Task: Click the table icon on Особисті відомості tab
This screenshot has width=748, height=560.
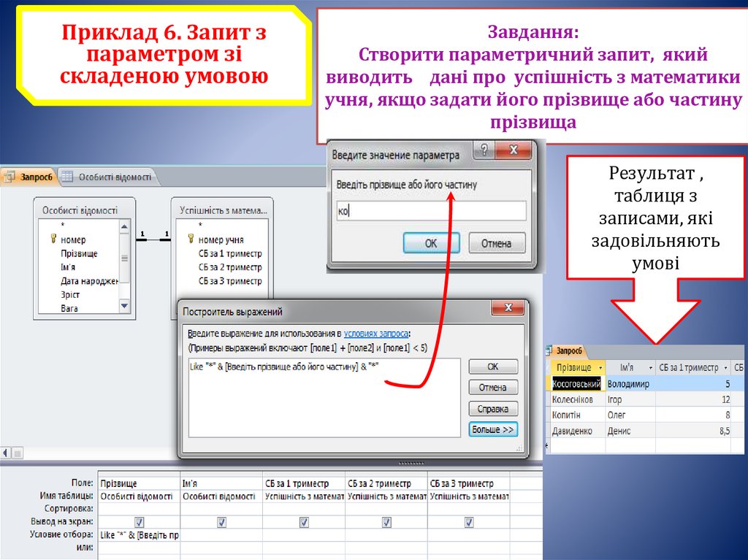Action: 68,177
